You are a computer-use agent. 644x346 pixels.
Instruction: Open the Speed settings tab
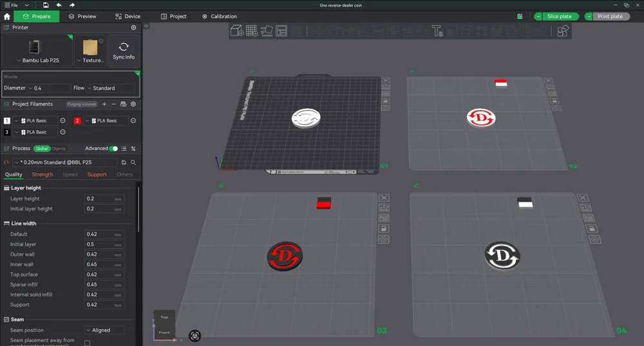(x=70, y=174)
